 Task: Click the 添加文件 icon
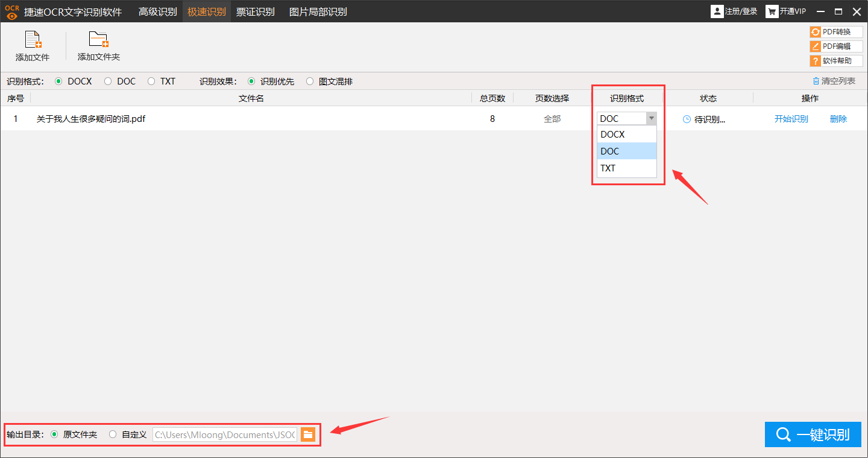tap(33, 40)
